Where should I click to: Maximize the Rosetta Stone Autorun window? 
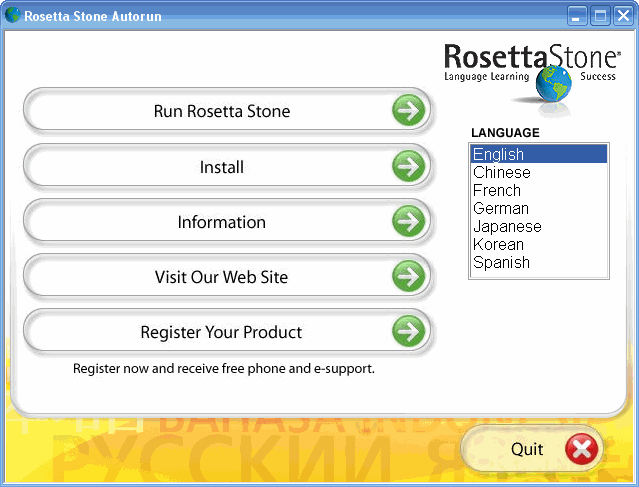[x=600, y=16]
